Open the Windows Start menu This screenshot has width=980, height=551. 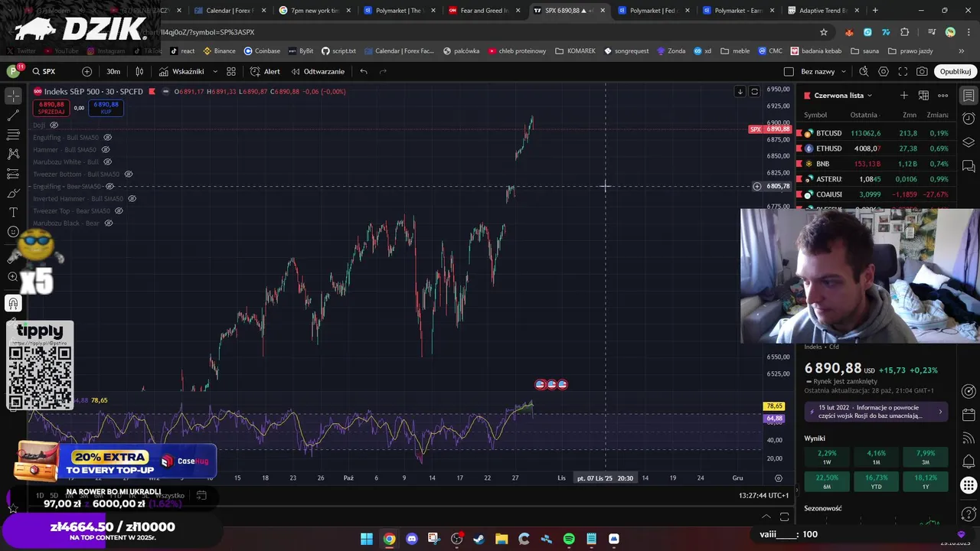pos(367,539)
